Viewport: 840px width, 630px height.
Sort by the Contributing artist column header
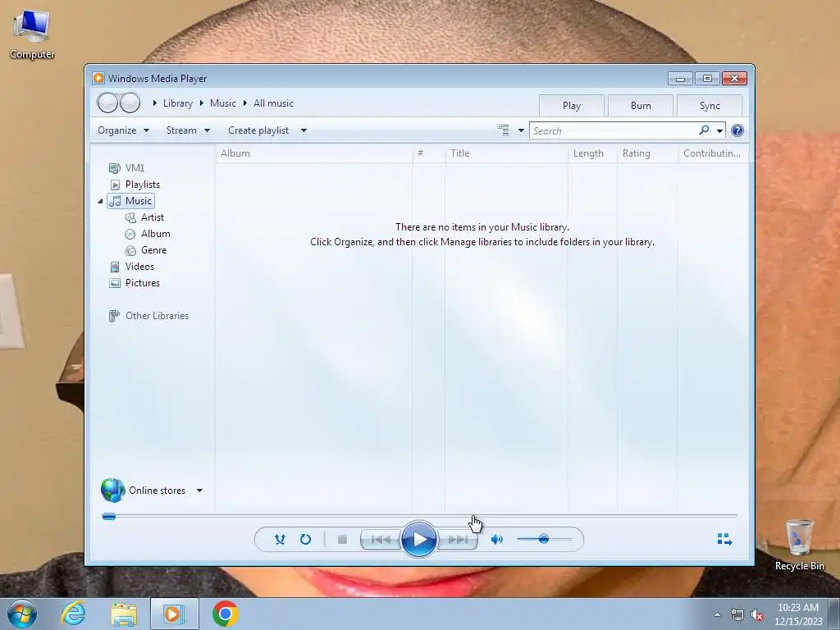click(713, 153)
